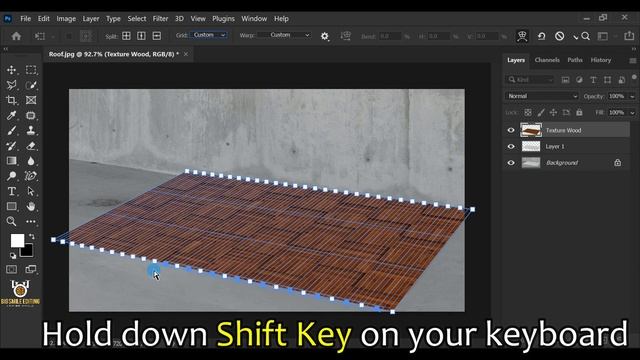Close the Roof.jpg document tab
Image resolution: width=640 pixels, height=360 pixels.
click(186, 54)
